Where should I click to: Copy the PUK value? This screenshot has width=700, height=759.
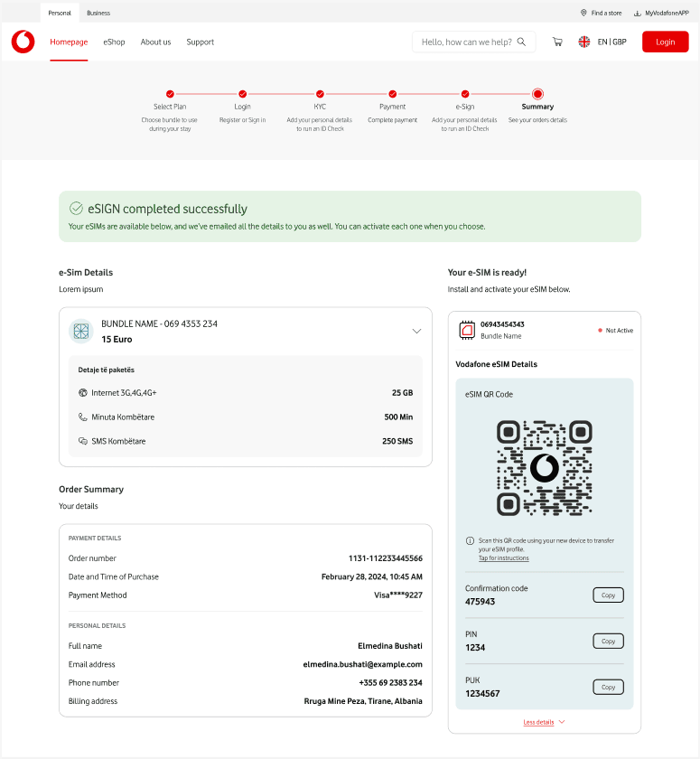(608, 687)
